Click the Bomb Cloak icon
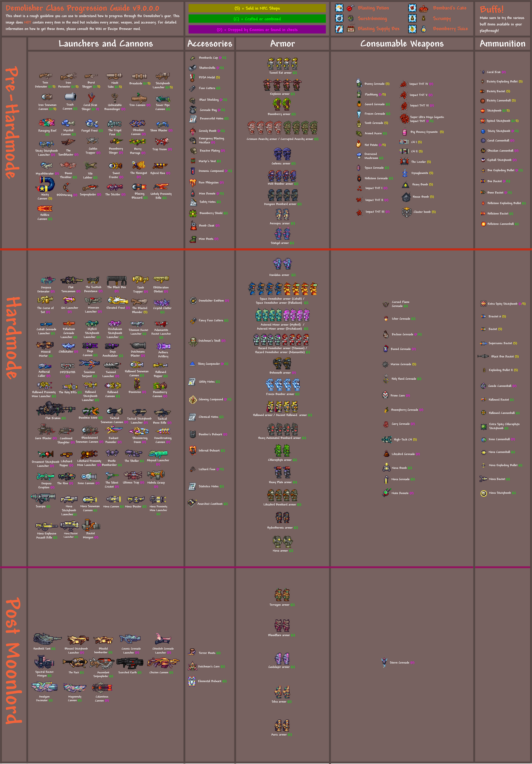The image size is (532, 764). click(193, 225)
